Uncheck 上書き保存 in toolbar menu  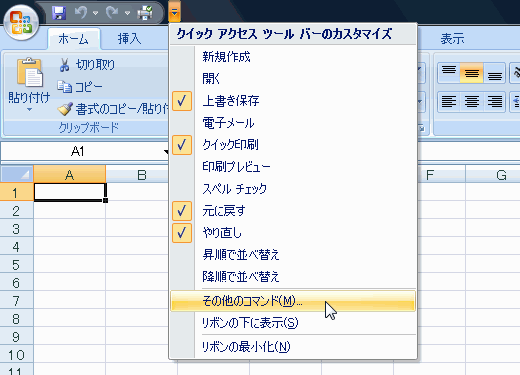coord(293,101)
